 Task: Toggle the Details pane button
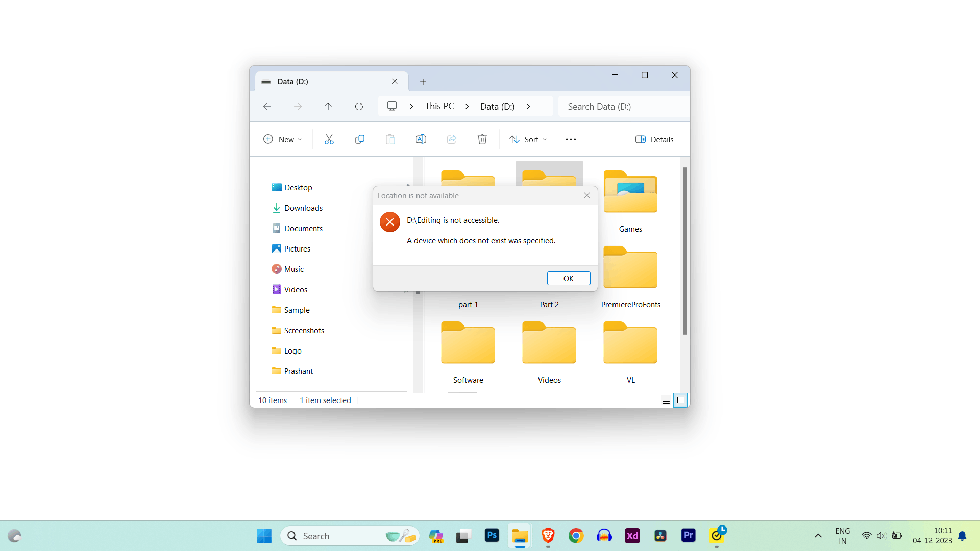[x=654, y=139]
